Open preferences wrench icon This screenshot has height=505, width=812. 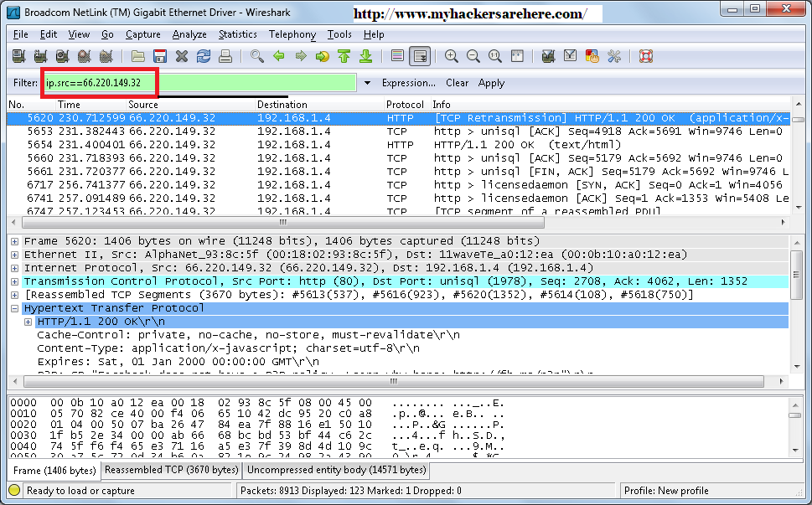tap(614, 56)
